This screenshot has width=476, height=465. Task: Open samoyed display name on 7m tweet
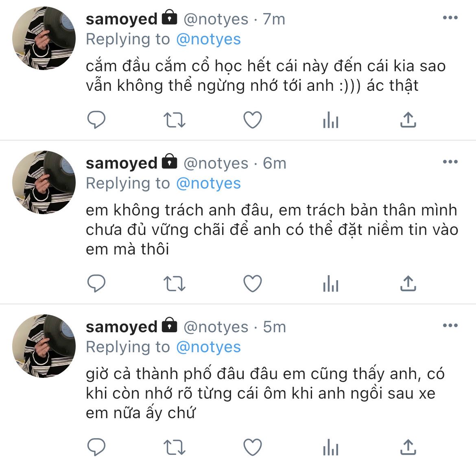coord(122,19)
